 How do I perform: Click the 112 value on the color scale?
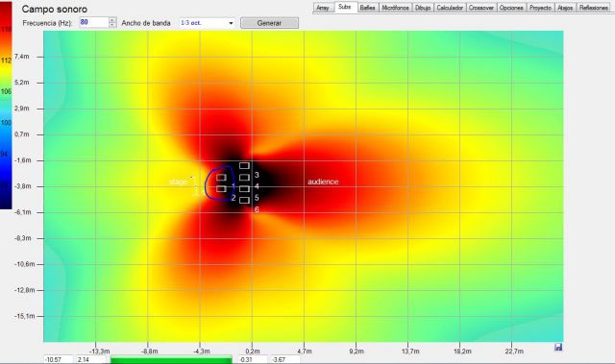click(6, 61)
